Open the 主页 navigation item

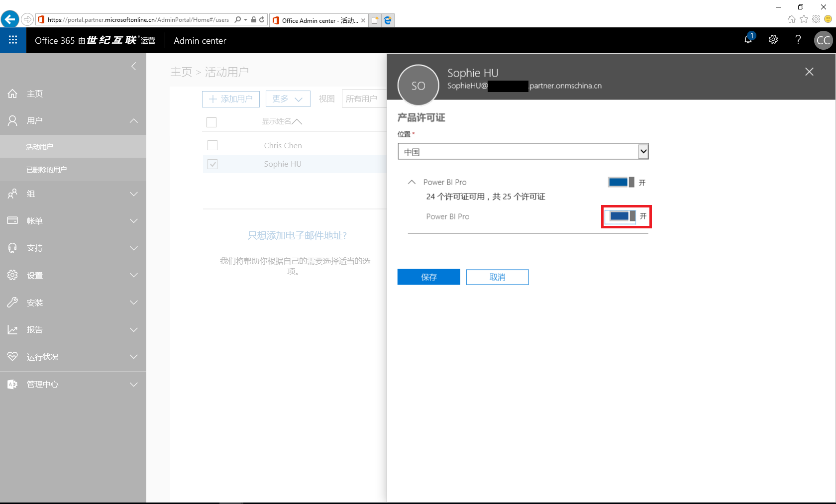35,94
